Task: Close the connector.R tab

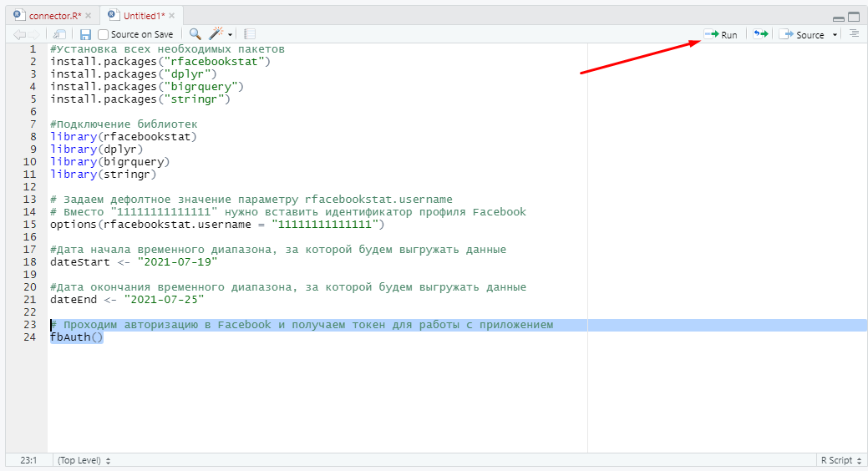Action: point(89,15)
